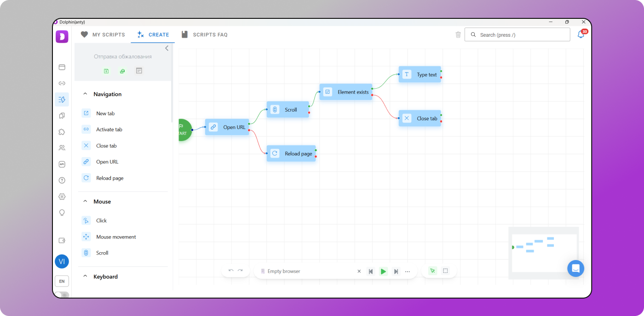The width and height of the screenshot is (644, 316).
Task: Toggle the light/dark theme switch
Action: (61, 294)
